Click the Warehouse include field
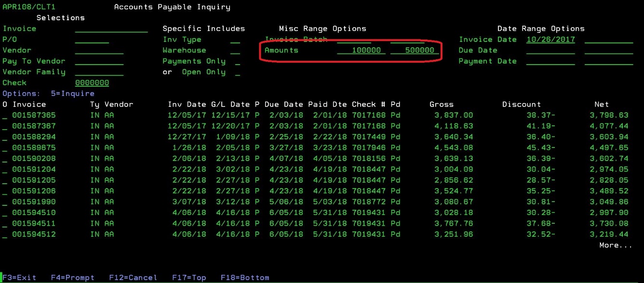Screen dimensions: 644x283 [x=235, y=51]
